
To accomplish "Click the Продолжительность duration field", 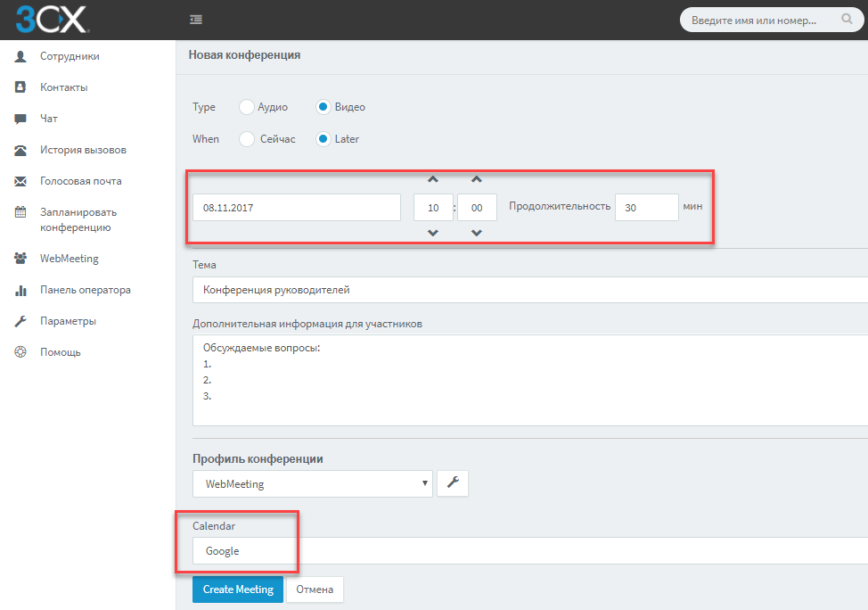I will 647,207.
